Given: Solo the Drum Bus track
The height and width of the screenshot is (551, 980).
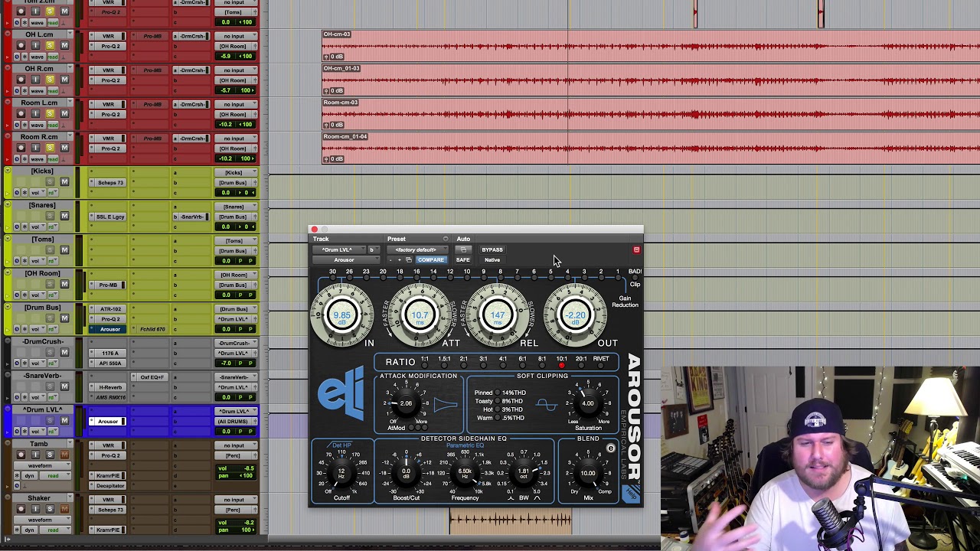Looking at the screenshot, I should [50, 319].
